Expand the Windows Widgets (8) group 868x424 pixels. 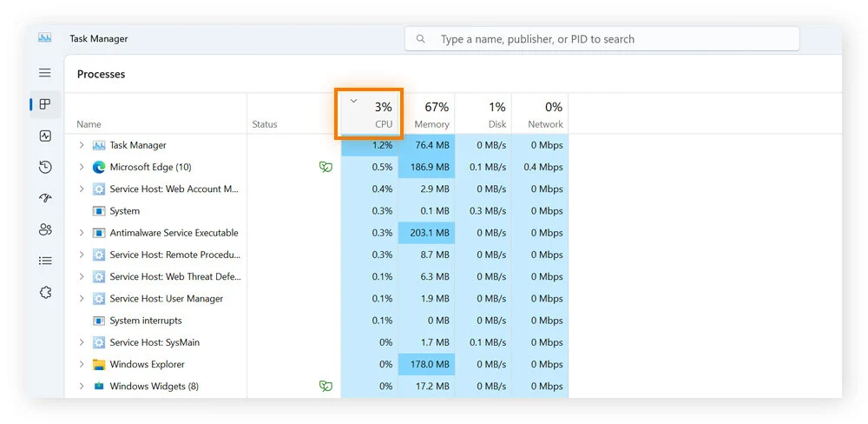(x=82, y=386)
